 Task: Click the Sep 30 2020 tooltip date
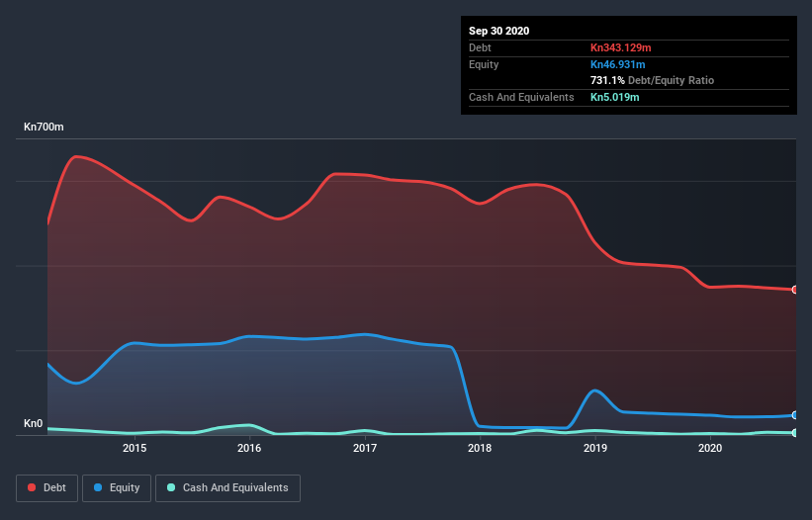click(x=499, y=31)
